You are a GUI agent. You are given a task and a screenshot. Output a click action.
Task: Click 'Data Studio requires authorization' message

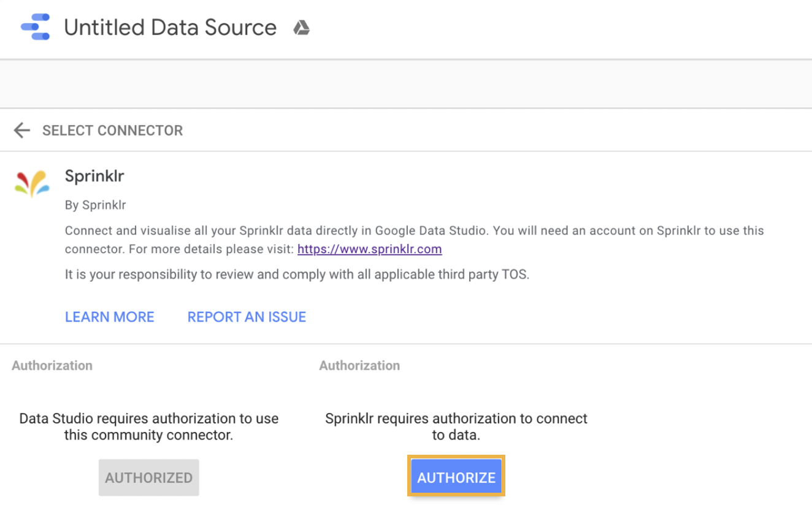pyautogui.click(x=149, y=427)
